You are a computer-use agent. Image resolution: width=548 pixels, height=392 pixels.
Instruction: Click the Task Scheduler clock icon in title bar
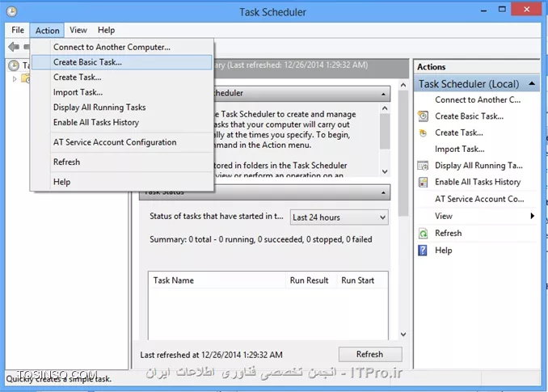coord(11,11)
